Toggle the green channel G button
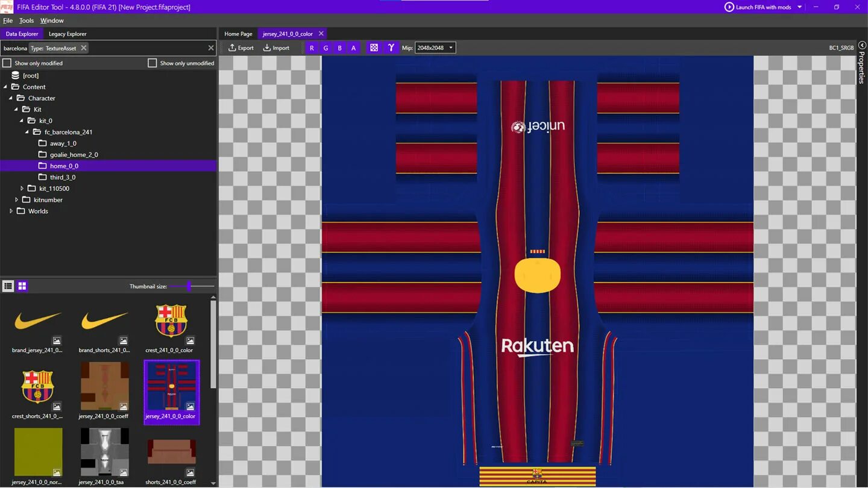 [325, 48]
